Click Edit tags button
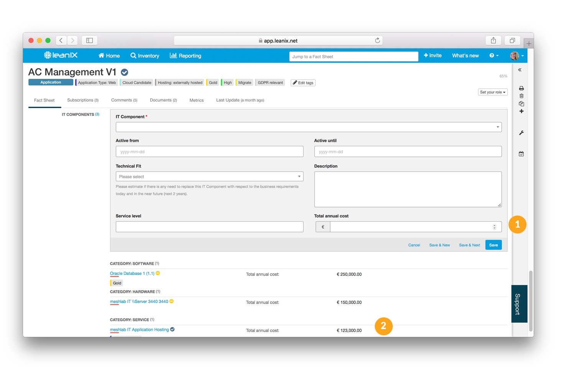566x392 pixels. point(303,83)
